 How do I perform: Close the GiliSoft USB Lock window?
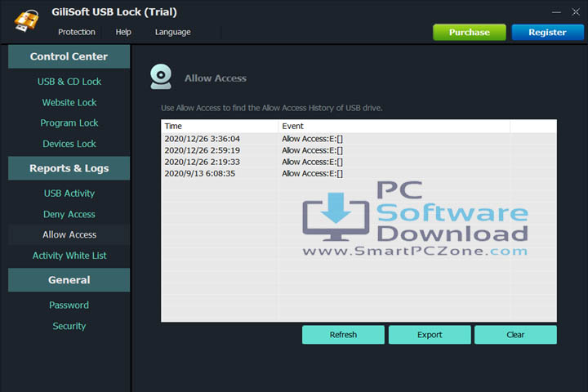click(576, 12)
